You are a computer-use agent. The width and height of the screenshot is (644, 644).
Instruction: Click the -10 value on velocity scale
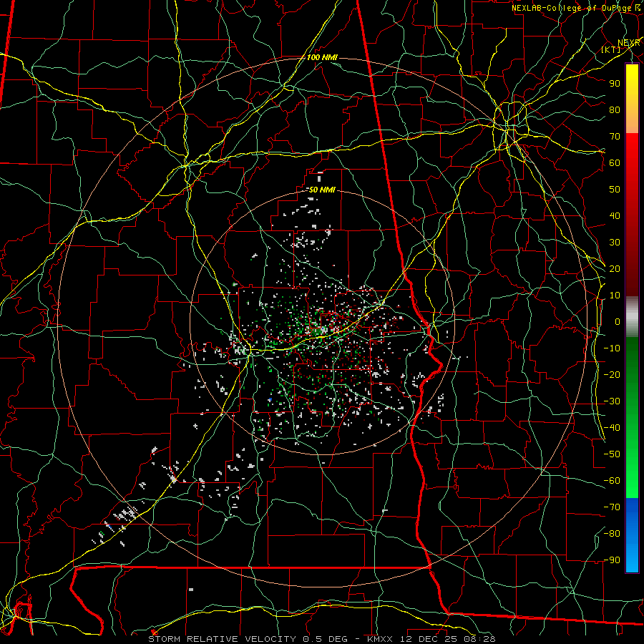point(612,348)
